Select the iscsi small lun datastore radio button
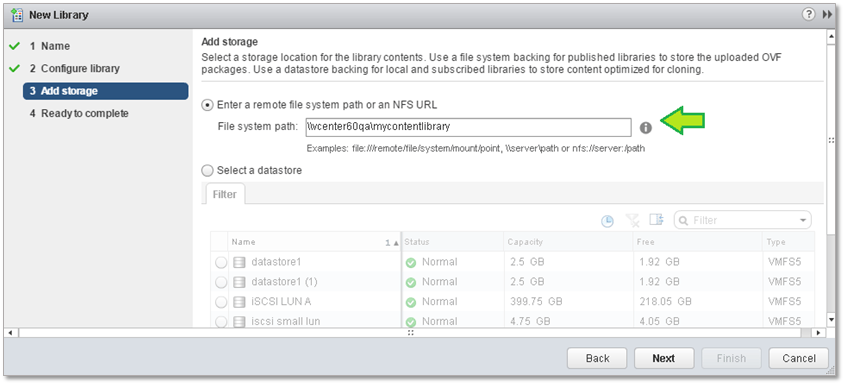The image size is (845, 385). (221, 322)
